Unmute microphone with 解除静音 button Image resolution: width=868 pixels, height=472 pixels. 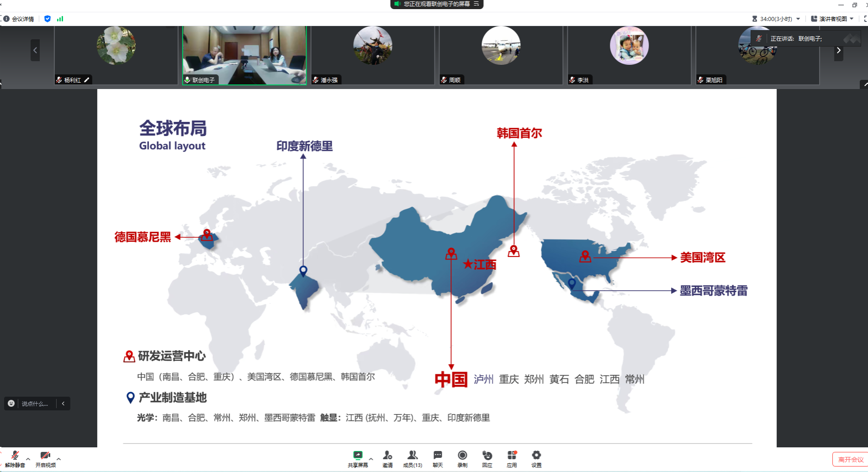[x=15, y=458]
